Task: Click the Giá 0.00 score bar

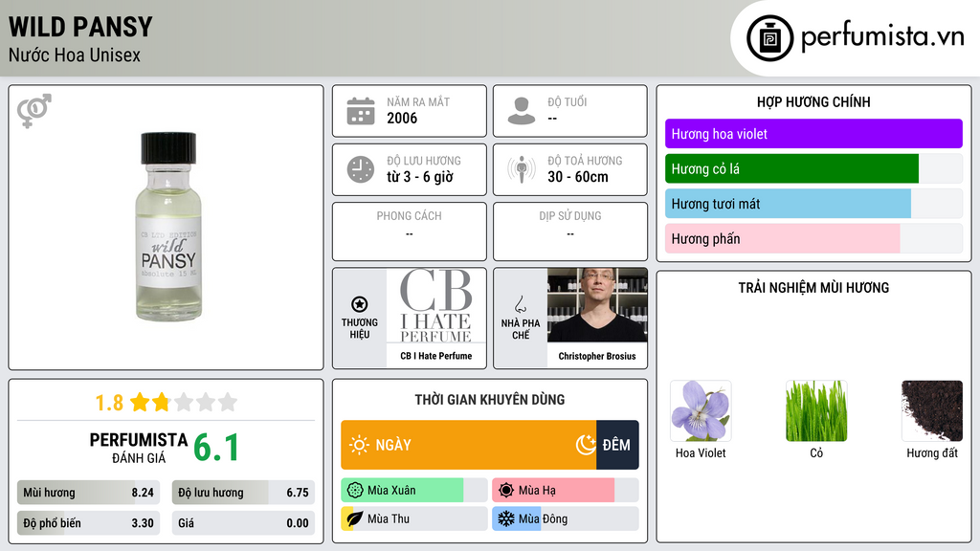Action: pyautogui.click(x=243, y=523)
